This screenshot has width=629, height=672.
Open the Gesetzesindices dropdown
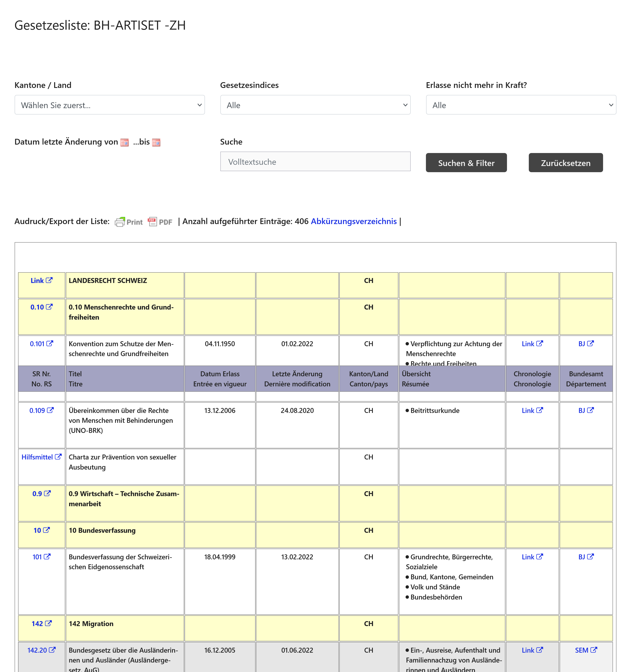pos(315,105)
